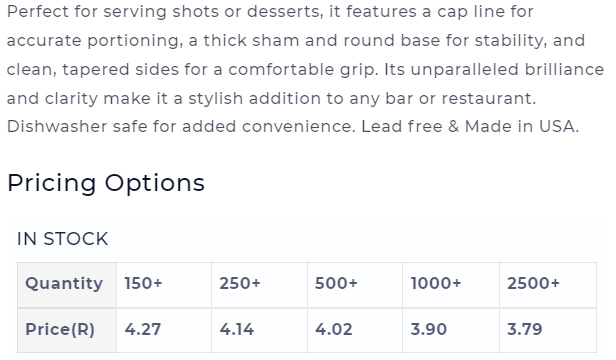
Task: Click the 'Made in USA' text
Action: click(x=522, y=127)
